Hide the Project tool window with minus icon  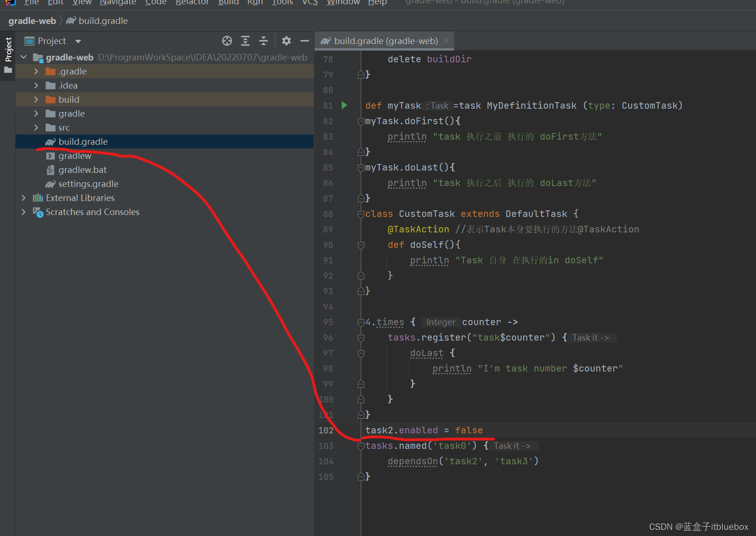tap(304, 41)
